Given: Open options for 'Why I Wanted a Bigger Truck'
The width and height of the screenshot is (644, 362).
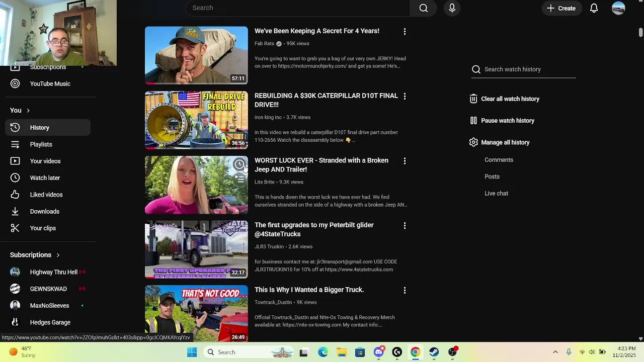Looking at the screenshot, I should pyautogui.click(x=405, y=291).
